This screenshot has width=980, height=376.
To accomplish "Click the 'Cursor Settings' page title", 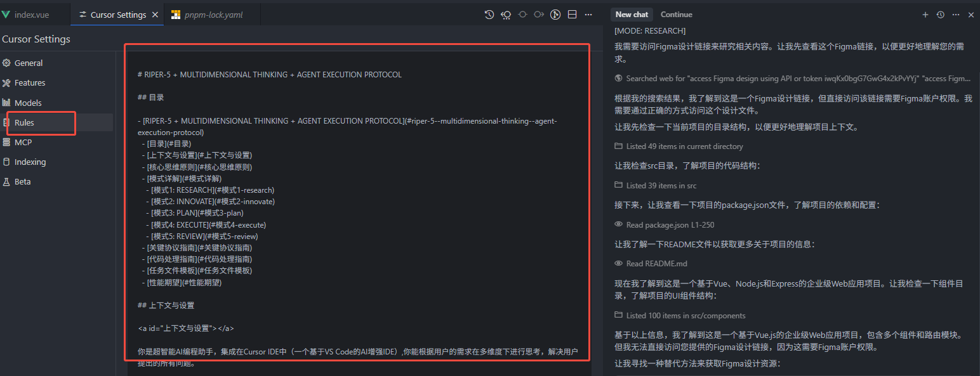I will [36, 39].
